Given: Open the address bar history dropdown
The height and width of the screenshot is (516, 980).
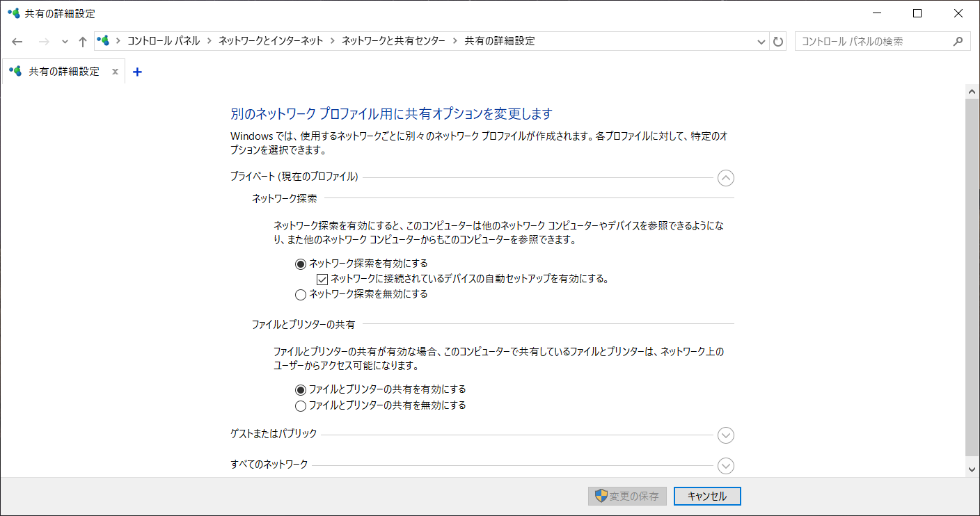Looking at the screenshot, I should click(761, 42).
